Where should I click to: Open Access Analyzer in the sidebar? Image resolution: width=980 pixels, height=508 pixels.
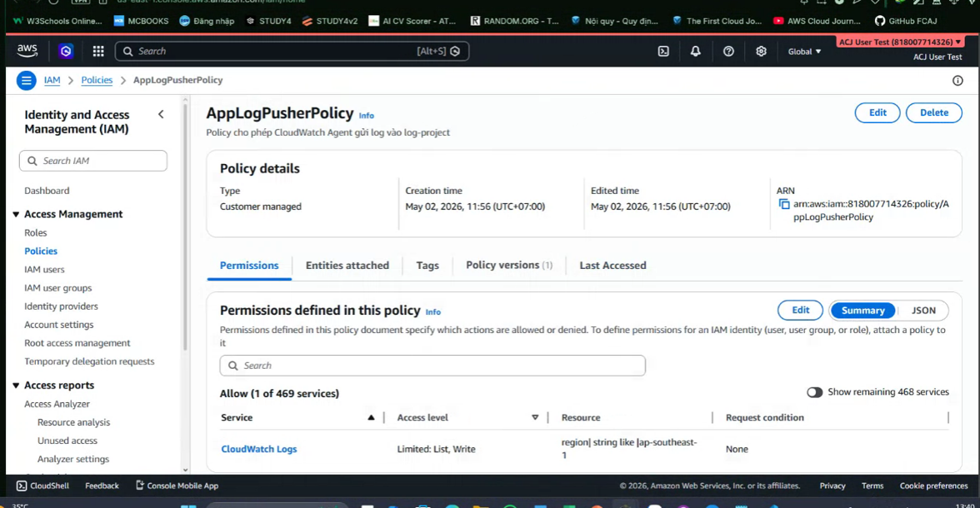click(57, 404)
